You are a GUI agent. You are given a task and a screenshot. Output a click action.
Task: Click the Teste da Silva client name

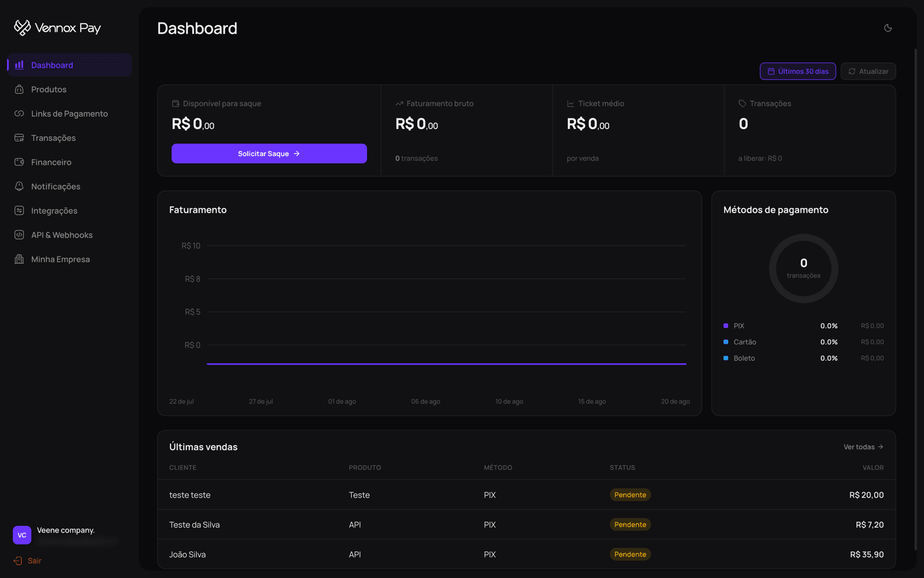point(194,525)
